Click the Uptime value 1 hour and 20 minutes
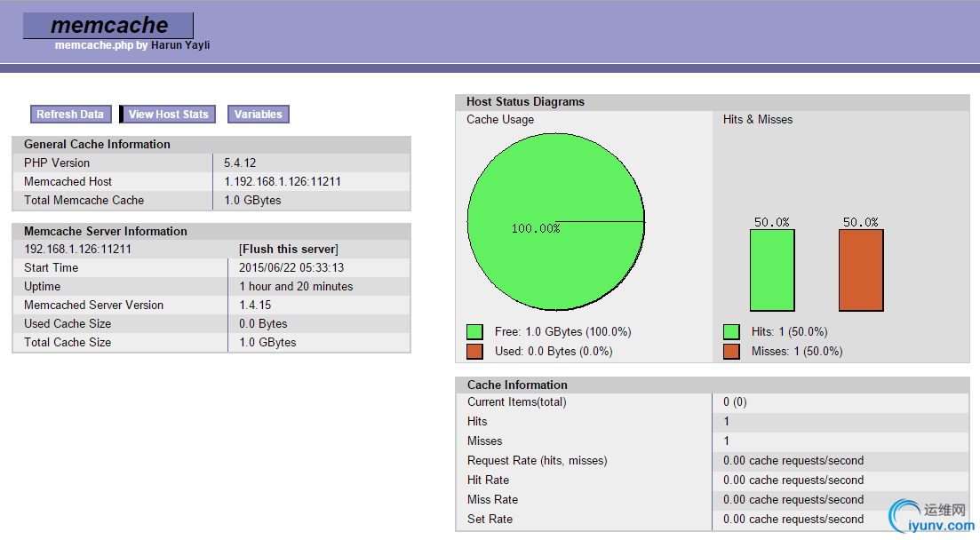 [x=296, y=287]
